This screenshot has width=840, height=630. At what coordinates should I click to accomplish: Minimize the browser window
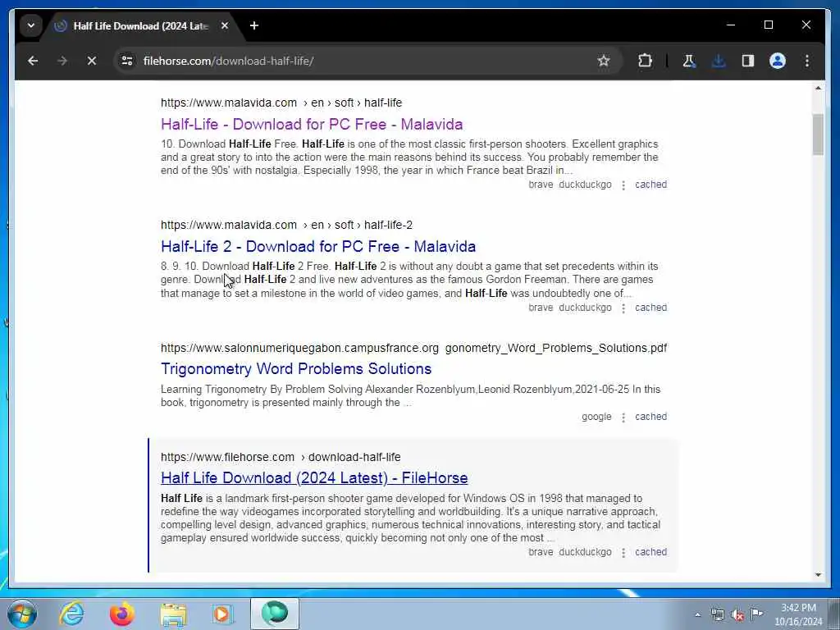731,25
